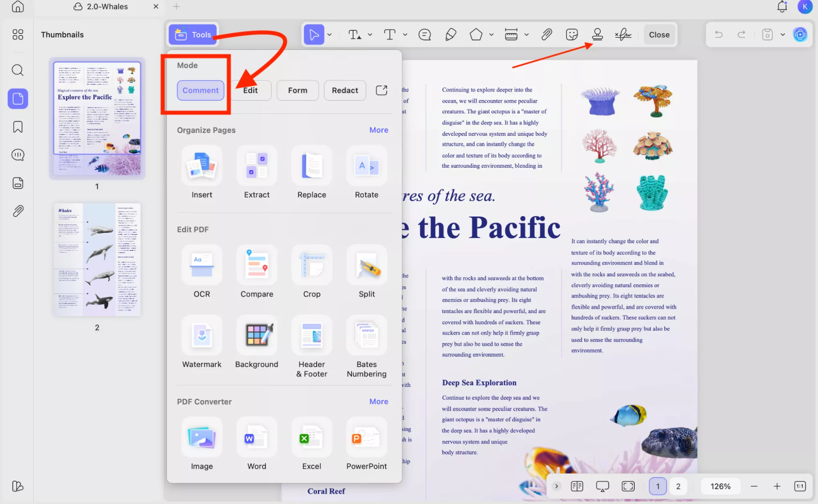Select the Stamp tool in the toolbar
The width and height of the screenshot is (818, 504).
click(597, 34)
